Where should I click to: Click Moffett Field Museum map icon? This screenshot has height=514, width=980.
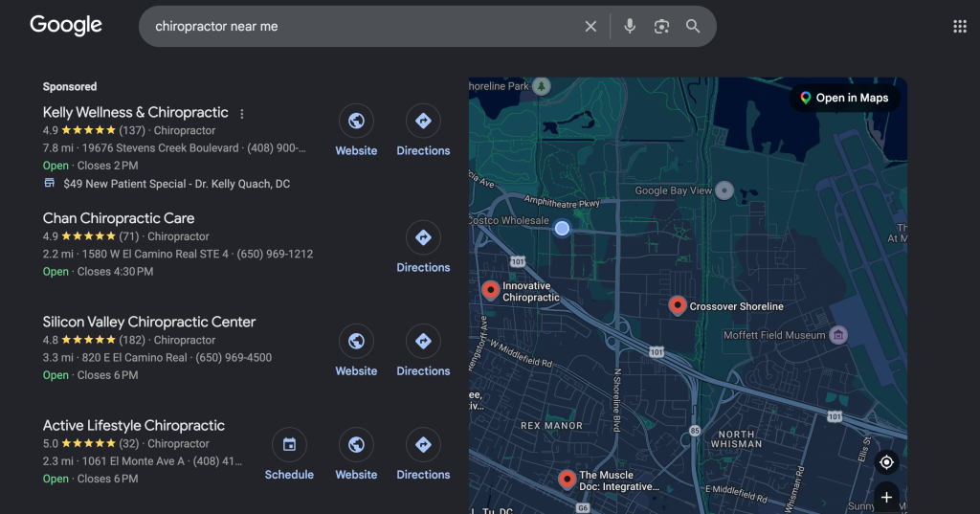pos(838,335)
